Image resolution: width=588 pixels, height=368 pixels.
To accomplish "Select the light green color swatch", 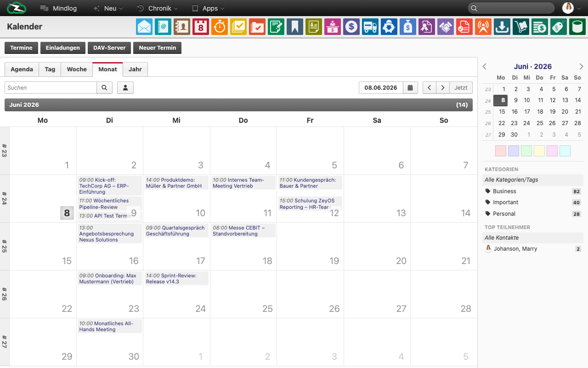I will point(526,151).
